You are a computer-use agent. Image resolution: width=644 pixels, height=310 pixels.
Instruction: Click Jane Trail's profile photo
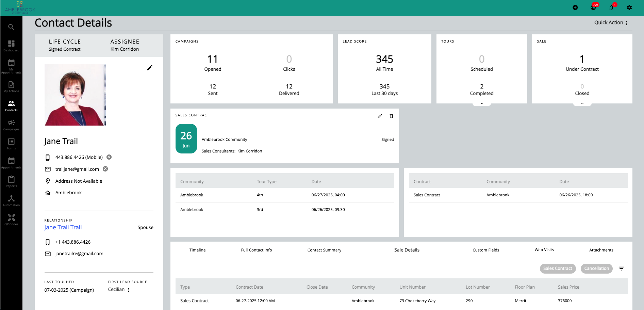tap(75, 95)
